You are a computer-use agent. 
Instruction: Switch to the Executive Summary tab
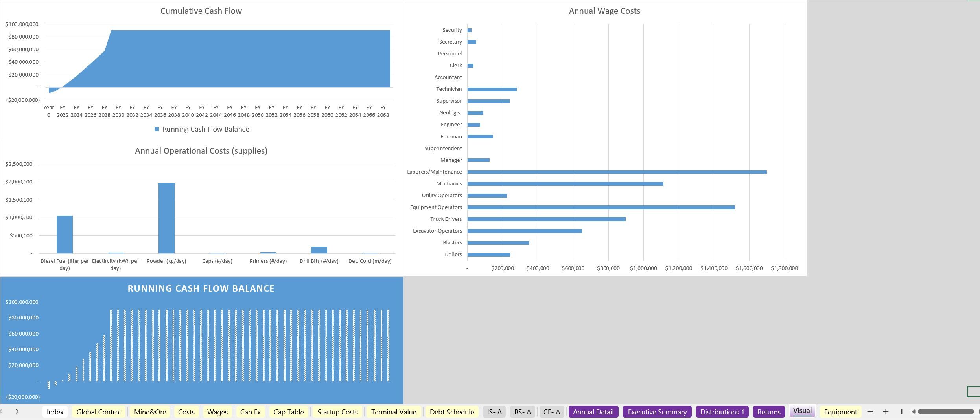pyautogui.click(x=657, y=412)
